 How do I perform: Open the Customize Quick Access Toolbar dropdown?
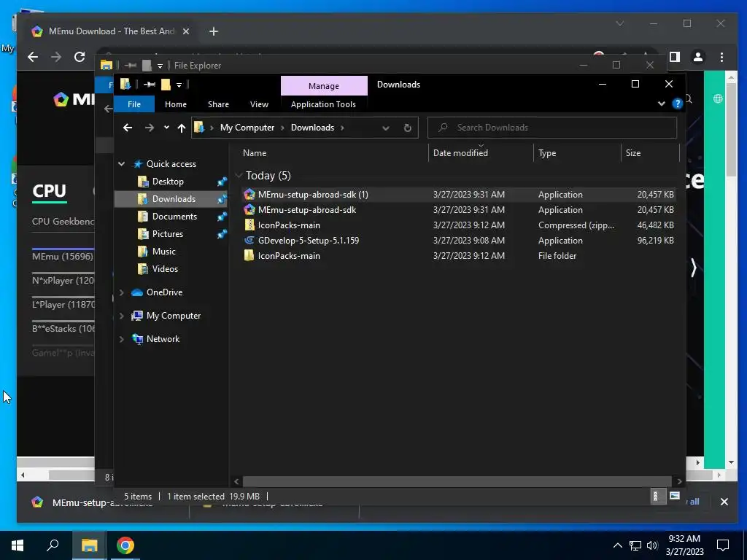[x=179, y=85]
